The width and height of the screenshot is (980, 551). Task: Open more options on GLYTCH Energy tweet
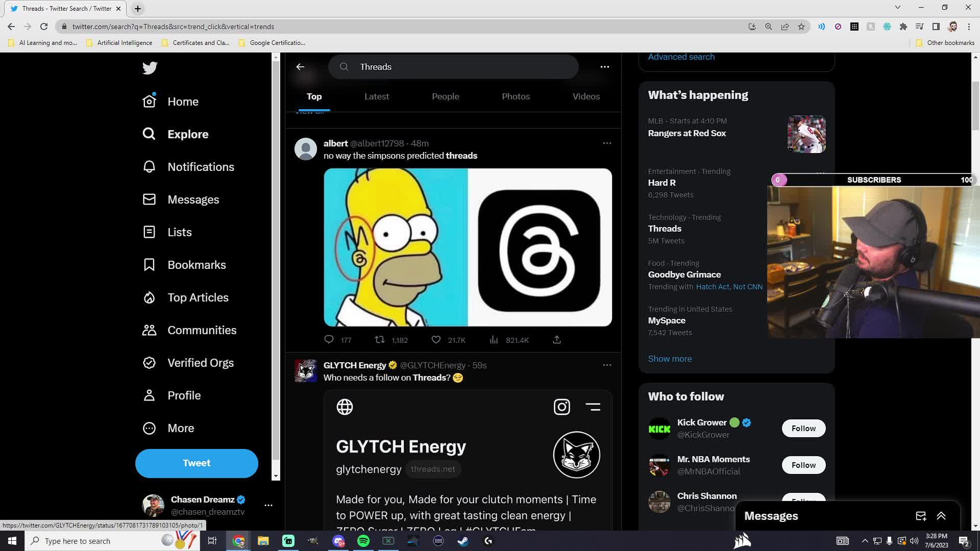[x=607, y=365]
